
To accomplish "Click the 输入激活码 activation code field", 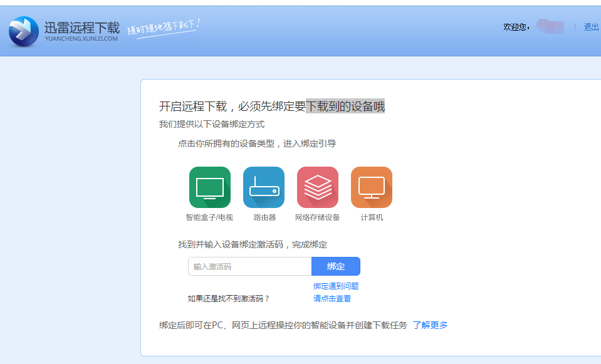I will click(249, 266).
